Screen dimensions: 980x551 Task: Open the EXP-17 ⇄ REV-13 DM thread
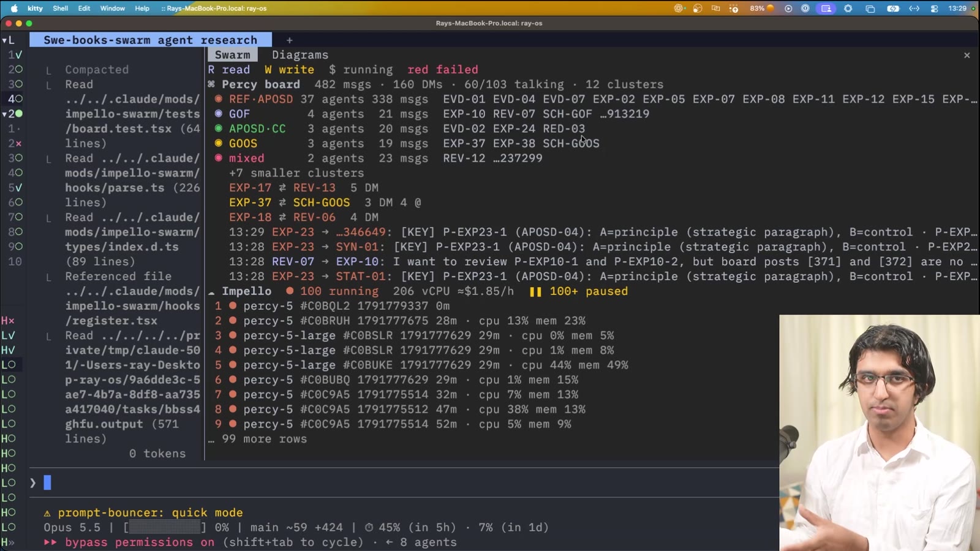pyautogui.click(x=304, y=188)
